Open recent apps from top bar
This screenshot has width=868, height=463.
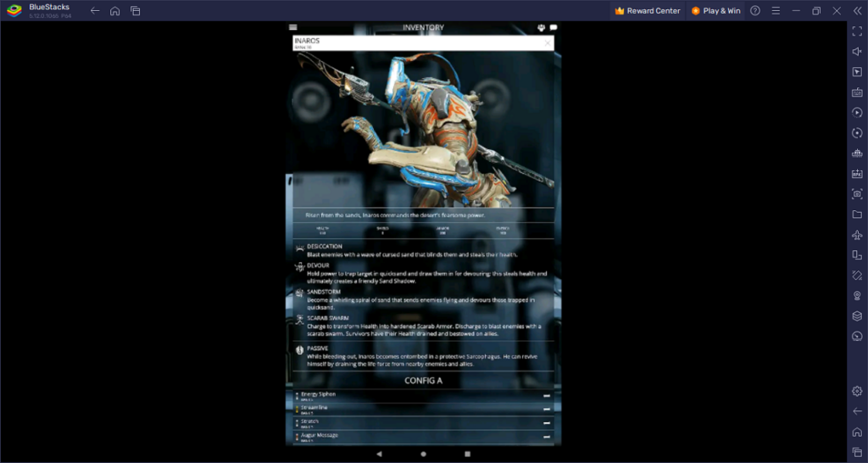135,10
